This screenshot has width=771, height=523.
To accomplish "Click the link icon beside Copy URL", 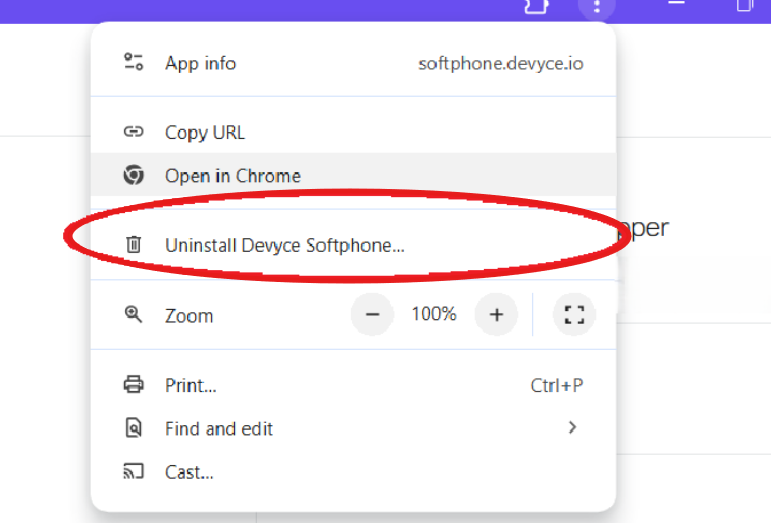I will pyautogui.click(x=133, y=131).
